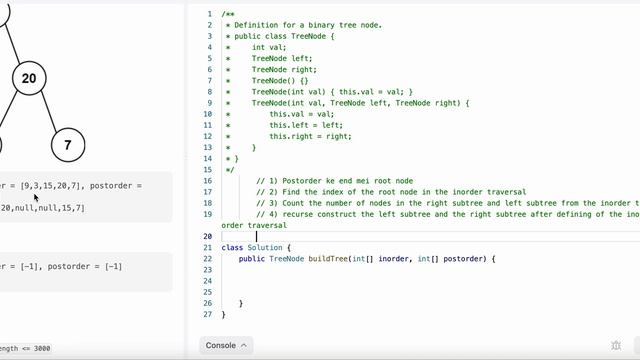
Task: Click 'class Solution {' line
Action: 256,248
